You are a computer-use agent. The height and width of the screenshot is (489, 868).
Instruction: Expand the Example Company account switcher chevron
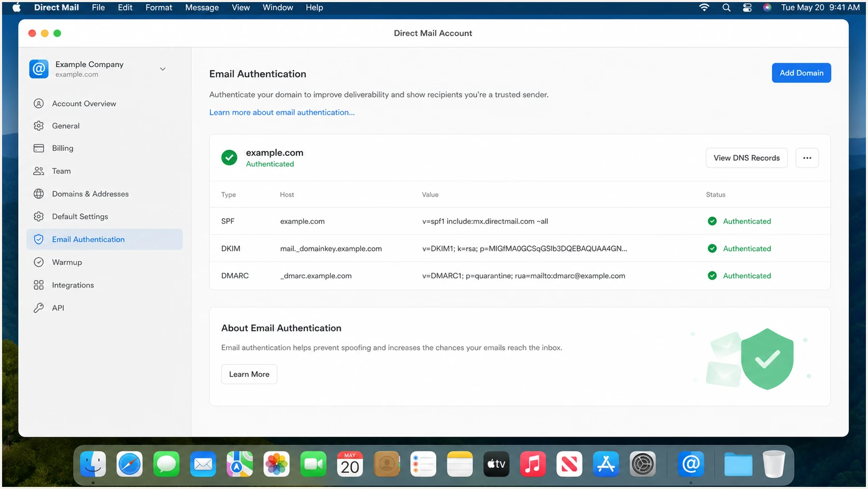click(x=162, y=69)
